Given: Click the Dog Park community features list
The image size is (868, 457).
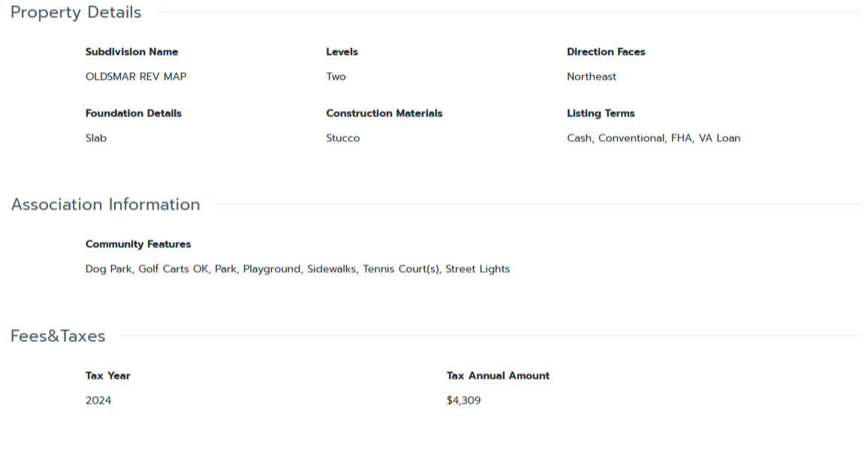Looking at the screenshot, I should pos(297,269).
